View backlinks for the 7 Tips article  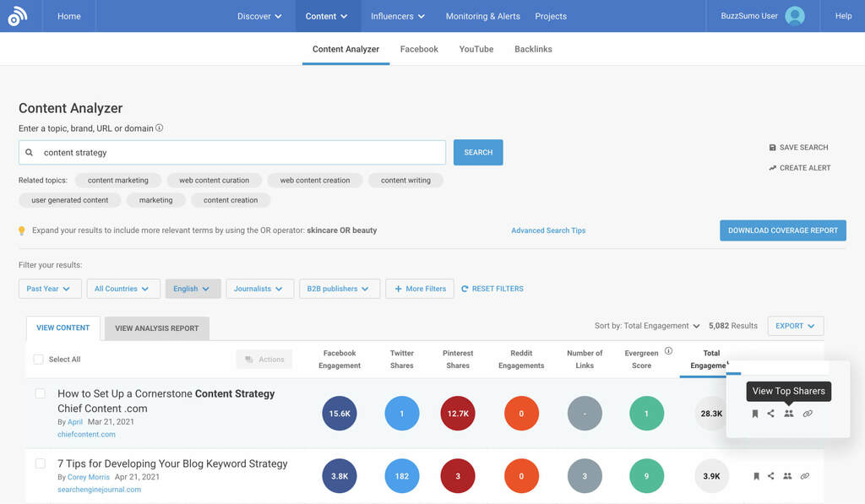pos(805,476)
